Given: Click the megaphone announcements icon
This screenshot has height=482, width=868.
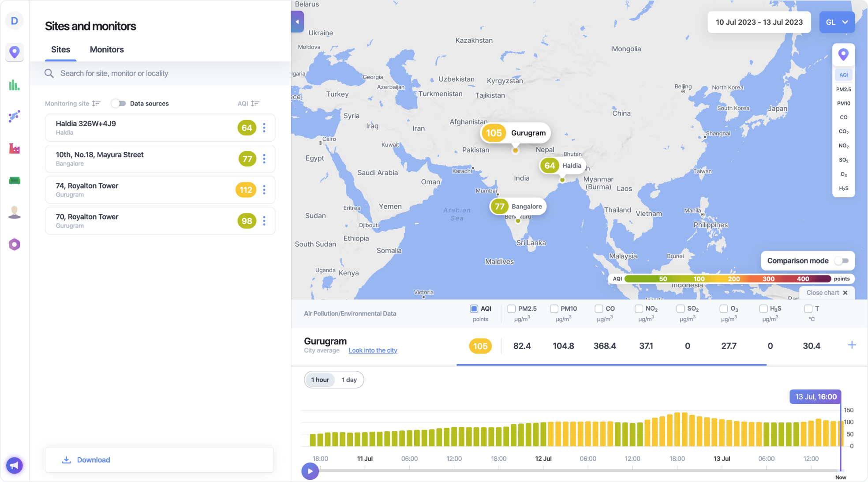Looking at the screenshot, I should pyautogui.click(x=15, y=465).
